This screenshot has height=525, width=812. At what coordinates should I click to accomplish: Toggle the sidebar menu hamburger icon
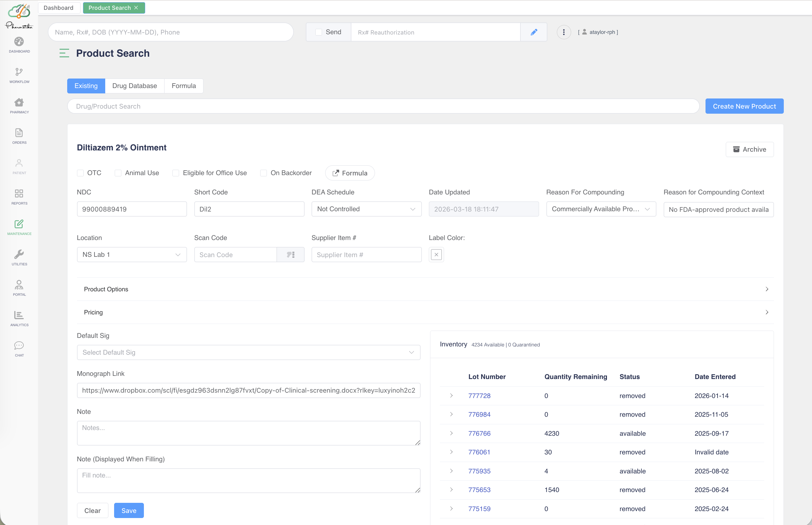64,53
